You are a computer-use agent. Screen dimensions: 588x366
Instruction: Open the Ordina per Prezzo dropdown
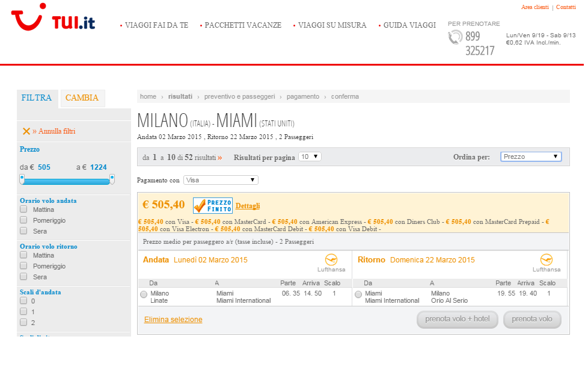[531, 157]
